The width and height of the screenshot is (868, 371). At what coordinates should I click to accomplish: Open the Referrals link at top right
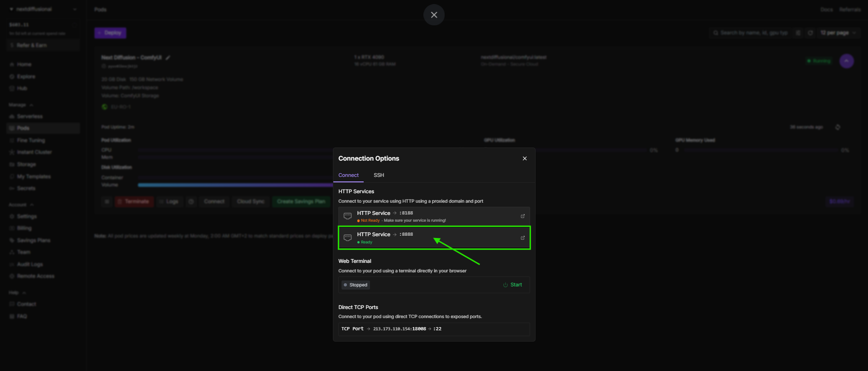click(850, 10)
